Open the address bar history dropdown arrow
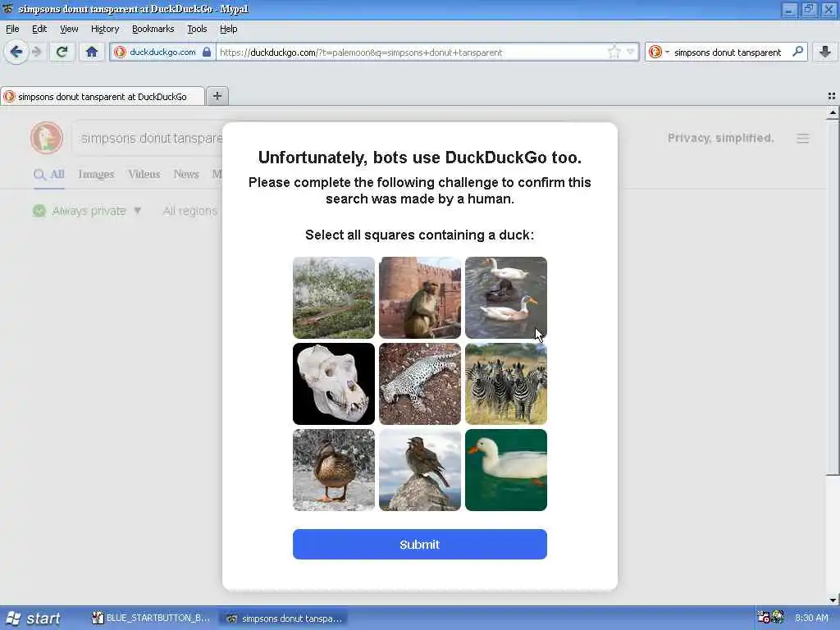 point(631,52)
